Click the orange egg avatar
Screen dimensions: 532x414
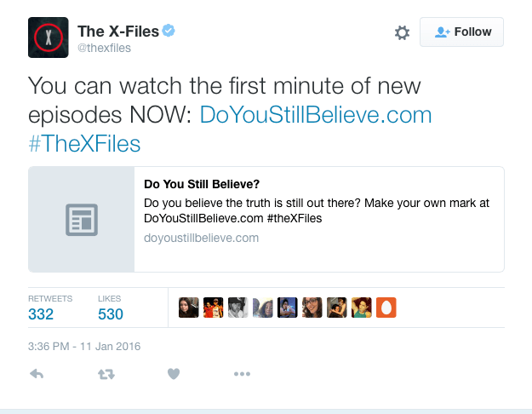click(x=386, y=308)
